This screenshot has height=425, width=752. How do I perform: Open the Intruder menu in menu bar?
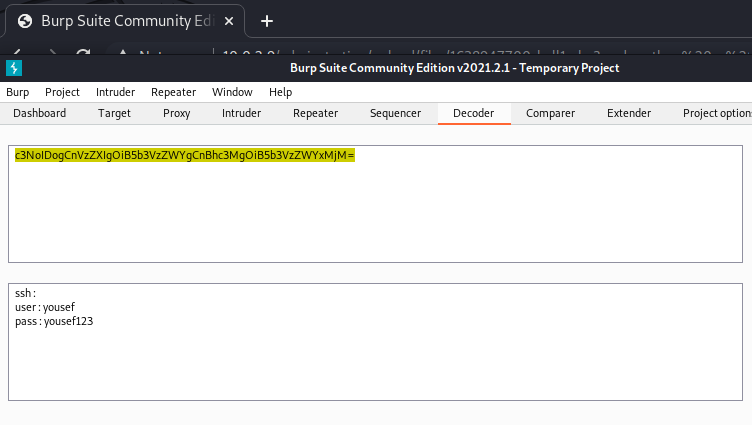pos(116,92)
